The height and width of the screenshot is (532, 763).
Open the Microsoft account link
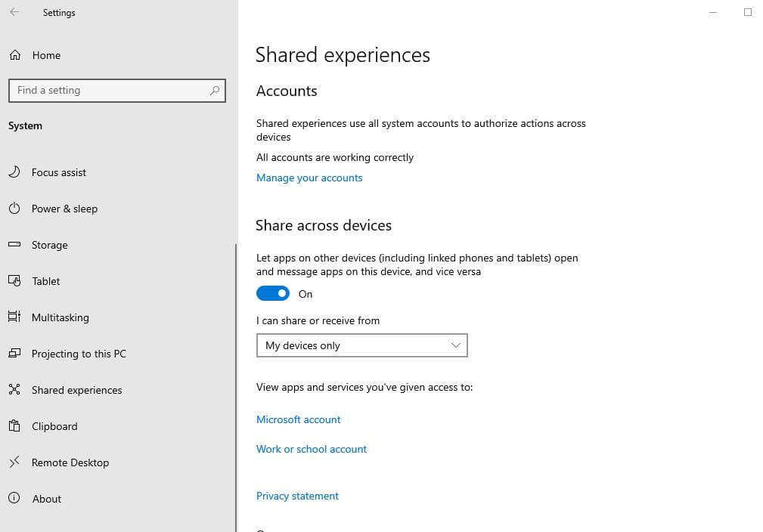click(x=299, y=419)
